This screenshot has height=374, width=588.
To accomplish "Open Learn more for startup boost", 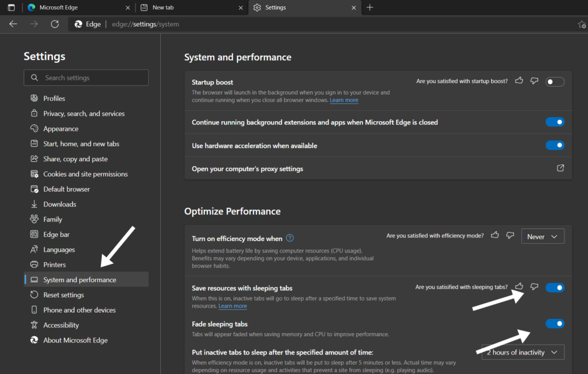I will click(344, 100).
